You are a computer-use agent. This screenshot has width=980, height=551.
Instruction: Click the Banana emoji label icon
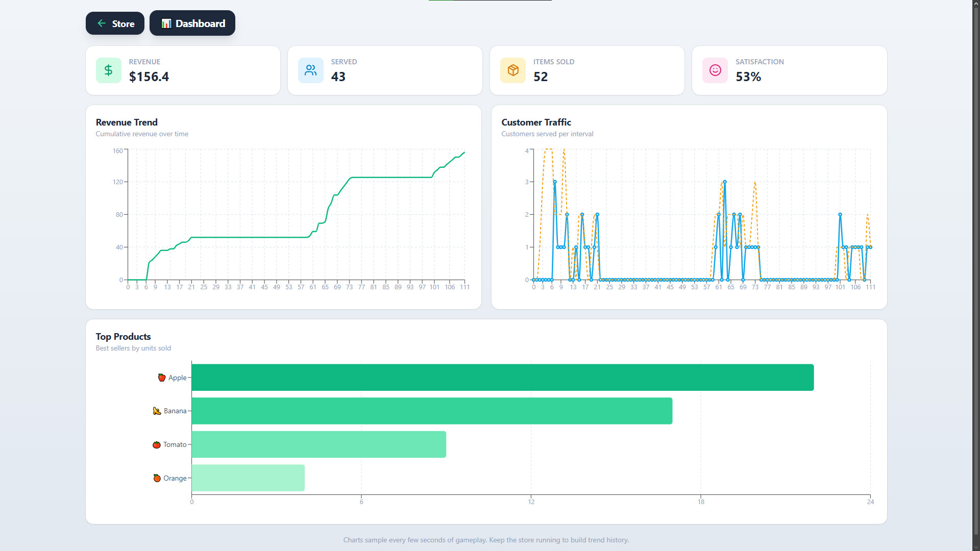coord(157,411)
